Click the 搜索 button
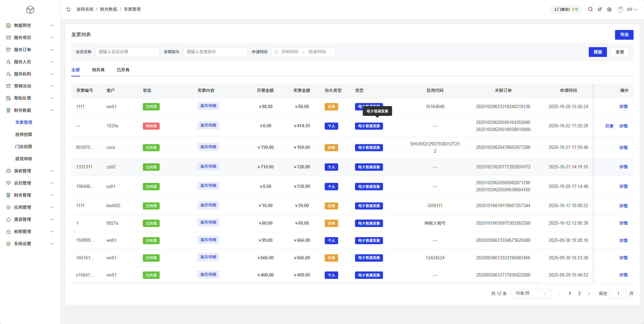Viewport: 644px width, 324px height. tap(598, 52)
